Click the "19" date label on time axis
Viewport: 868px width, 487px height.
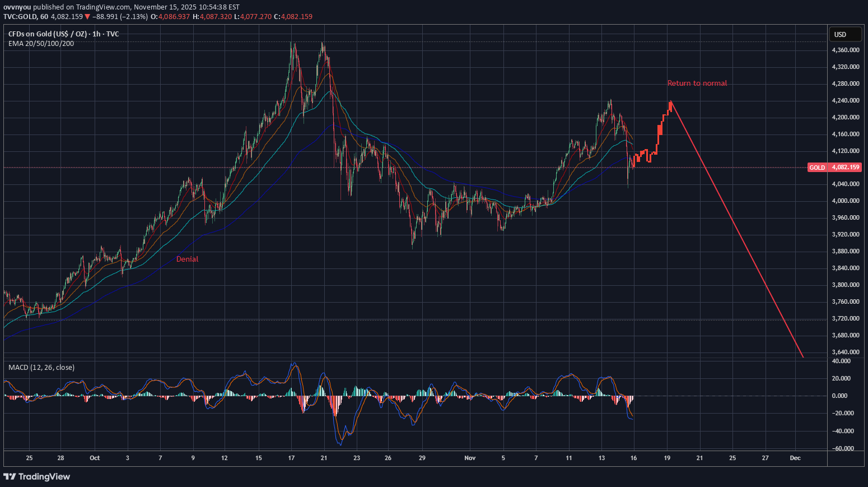(667, 458)
